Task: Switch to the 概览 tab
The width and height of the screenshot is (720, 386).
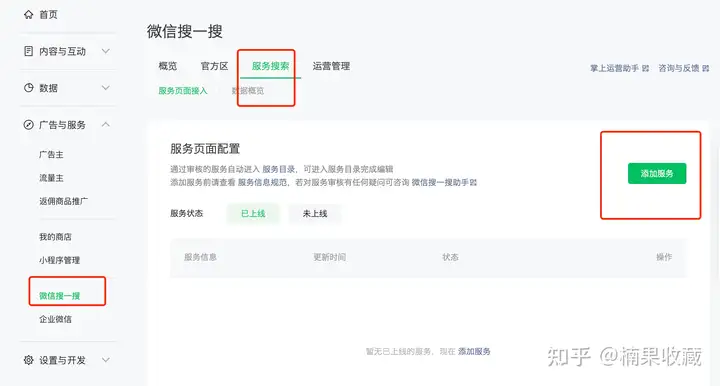Action: (168, 66)
